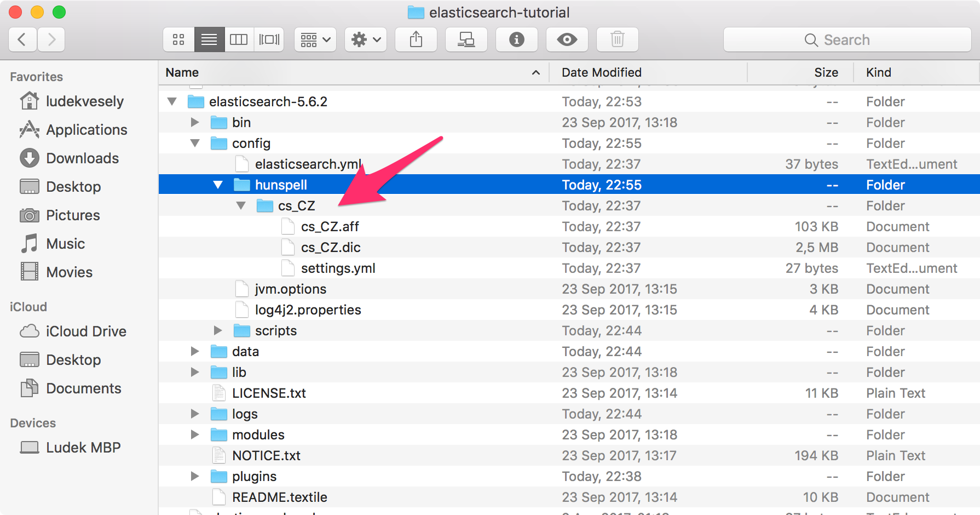Open Downloads in the sidebar

tap(69, 158)
